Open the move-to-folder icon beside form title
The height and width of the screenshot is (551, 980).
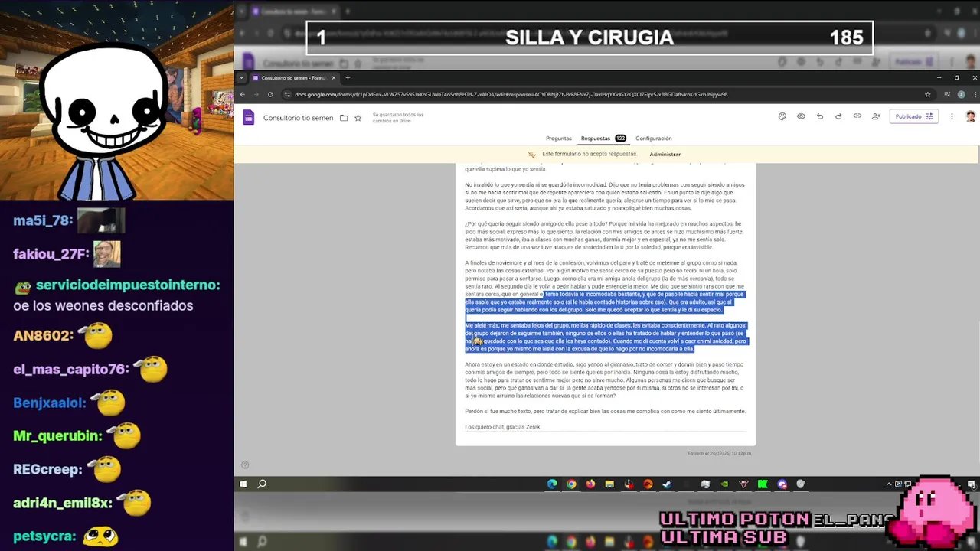coord(344,118)
